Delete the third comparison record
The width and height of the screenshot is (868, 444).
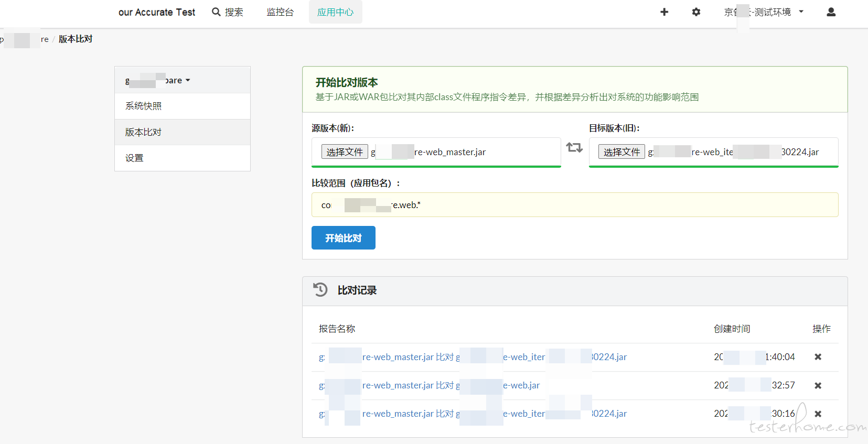(x=818, y=414)
